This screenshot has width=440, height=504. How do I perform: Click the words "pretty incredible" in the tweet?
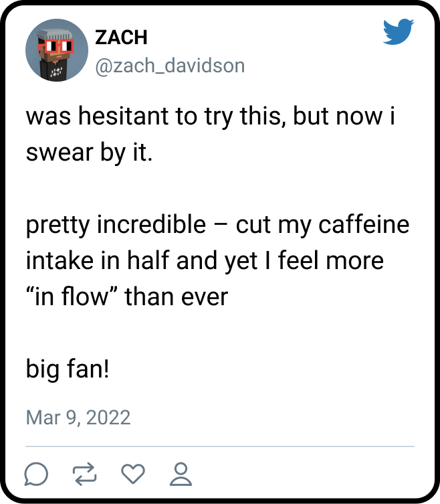116,224
